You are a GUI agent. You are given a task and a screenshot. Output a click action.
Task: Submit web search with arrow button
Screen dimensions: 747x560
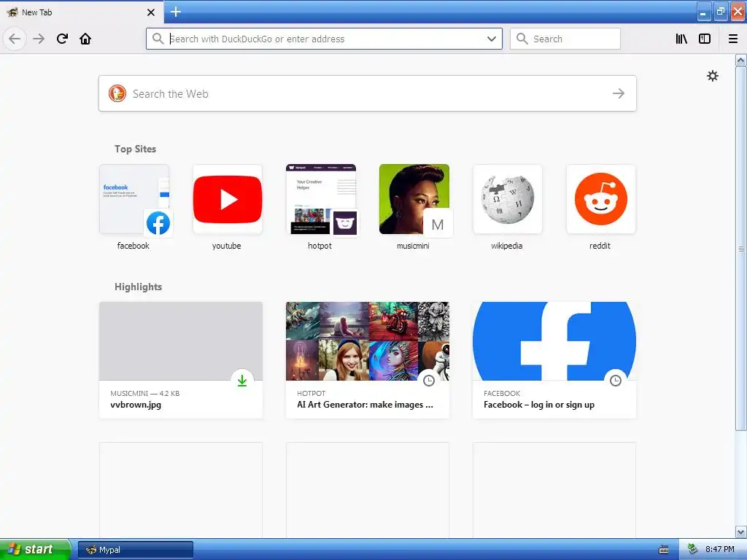pos(619,93)
